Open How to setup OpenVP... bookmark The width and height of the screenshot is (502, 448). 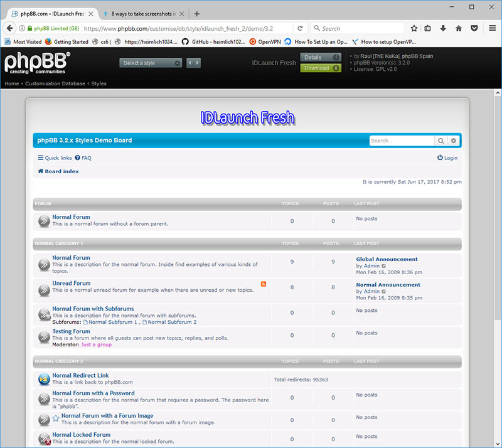click(x=384, y=41)
